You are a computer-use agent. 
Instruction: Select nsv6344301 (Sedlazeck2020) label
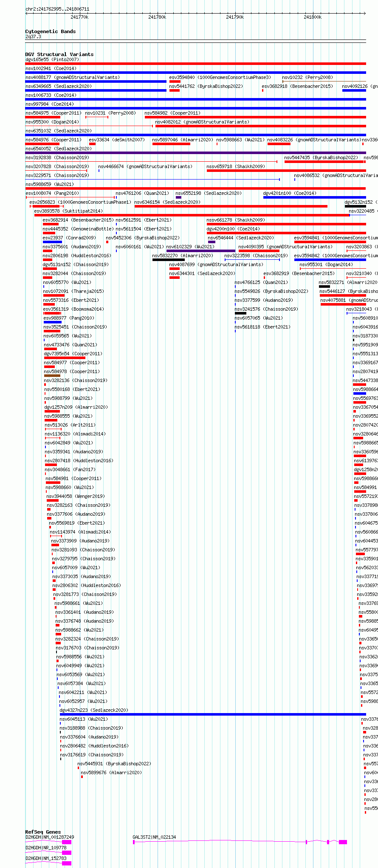click(202, 273)
